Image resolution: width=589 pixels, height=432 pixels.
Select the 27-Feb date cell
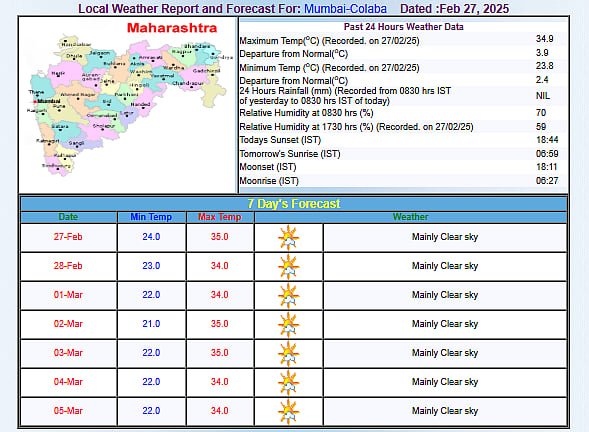coord(68,237)
